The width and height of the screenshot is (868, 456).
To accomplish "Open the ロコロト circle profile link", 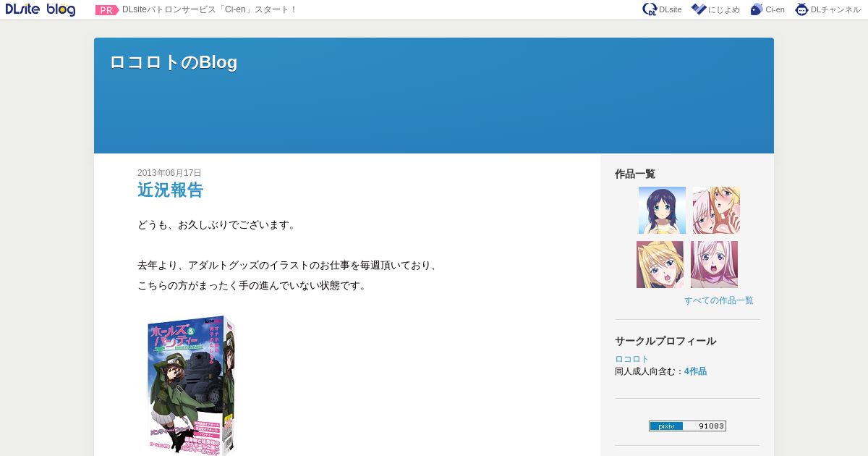I will (632, 359).
